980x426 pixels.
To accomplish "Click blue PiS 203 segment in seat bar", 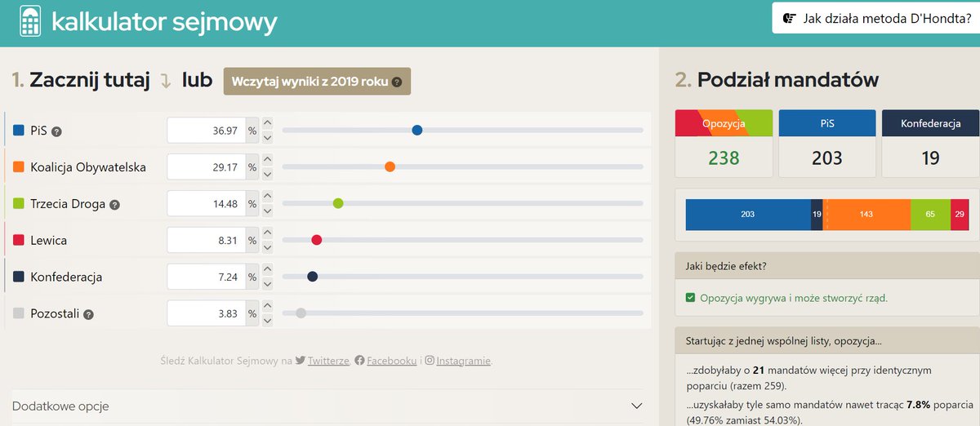I will click(748, 214).
